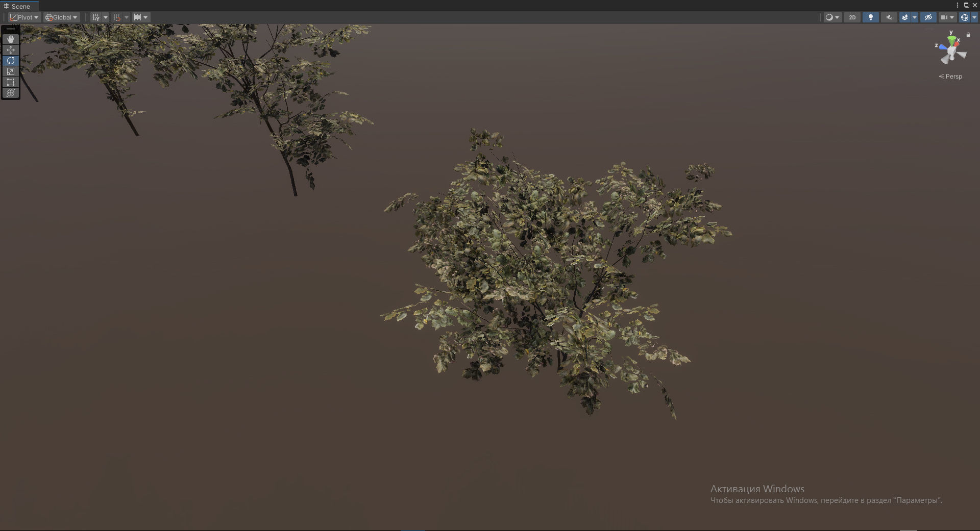Toggle grid visibility on Y axis
The width and height of the screenshot is (980, 531).
96,17
